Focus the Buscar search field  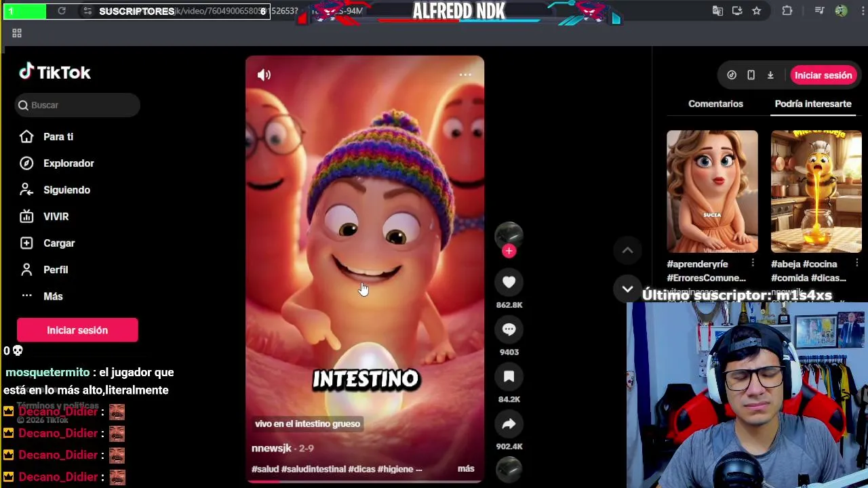click(77, 105)
